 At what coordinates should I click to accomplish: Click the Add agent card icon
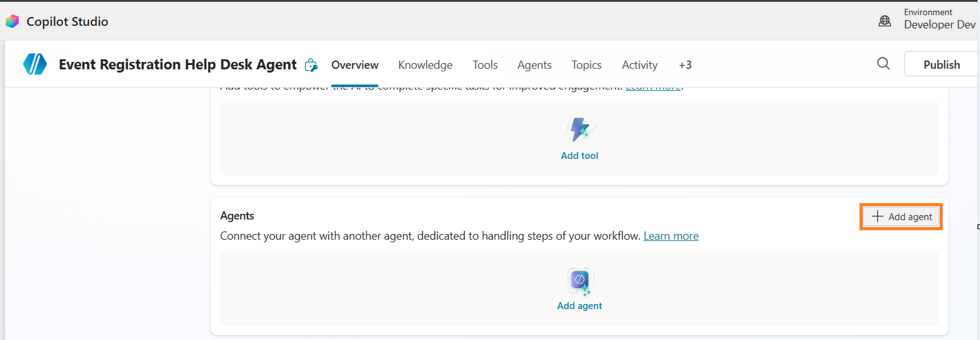click(580, 280)
